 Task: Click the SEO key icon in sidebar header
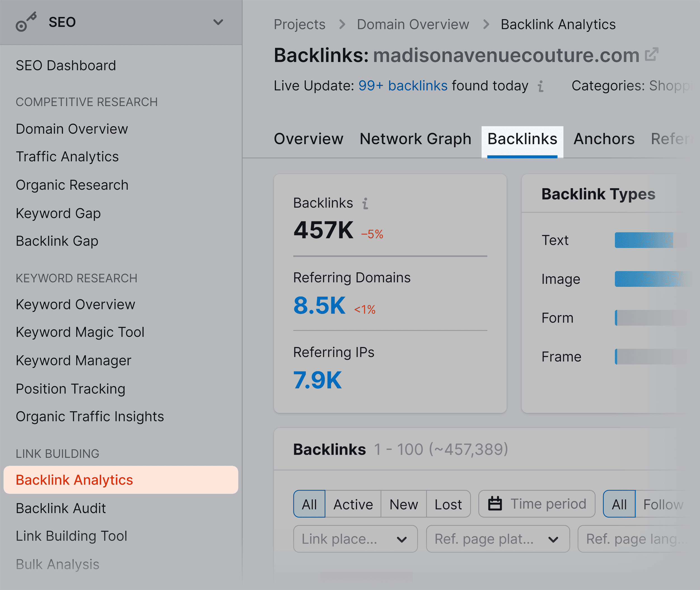coord(26,22)
